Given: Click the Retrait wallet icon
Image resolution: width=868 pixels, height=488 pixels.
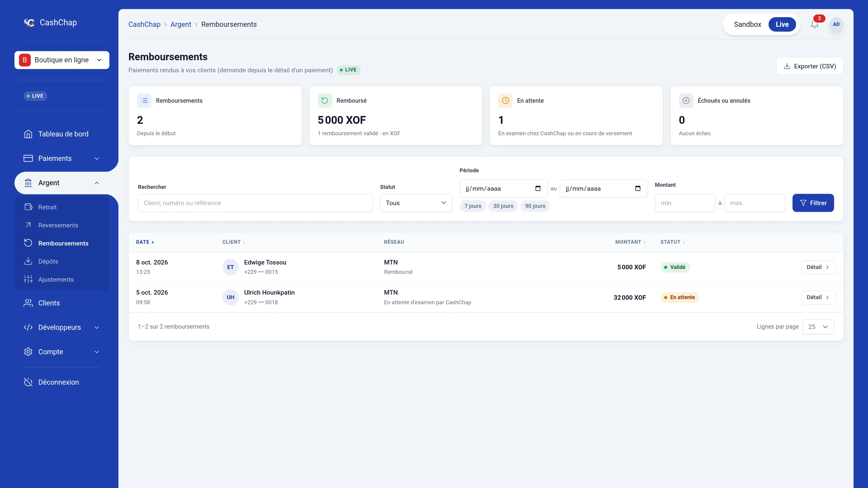Looking at the screenshot, I should click(28, 207).
